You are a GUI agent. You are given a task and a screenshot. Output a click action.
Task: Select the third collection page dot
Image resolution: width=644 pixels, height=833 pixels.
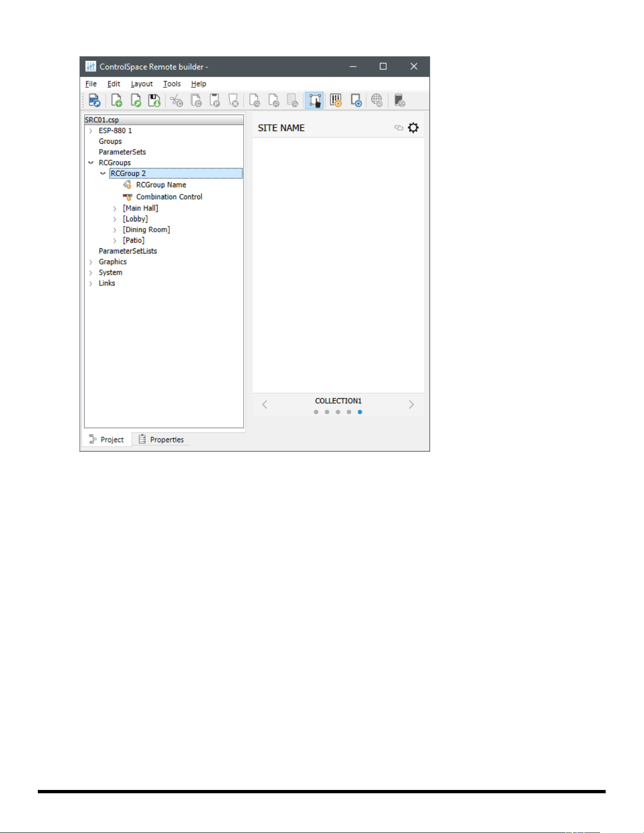338,412
